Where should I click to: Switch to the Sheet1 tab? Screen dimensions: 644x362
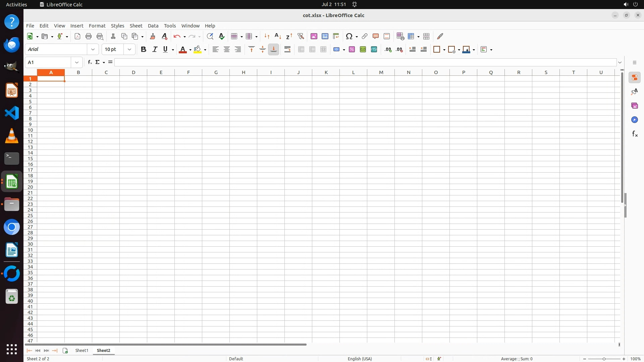[82, 350]
